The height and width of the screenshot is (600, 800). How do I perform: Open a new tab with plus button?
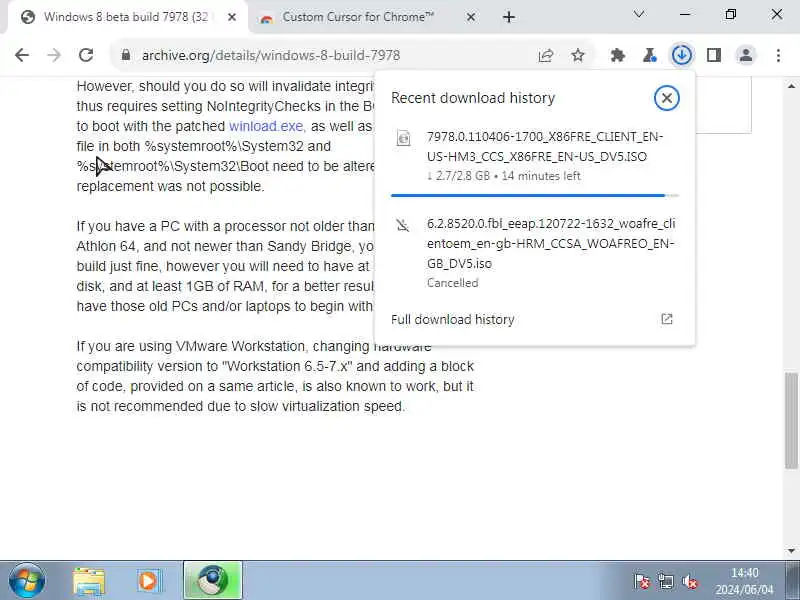coord(509,17)
